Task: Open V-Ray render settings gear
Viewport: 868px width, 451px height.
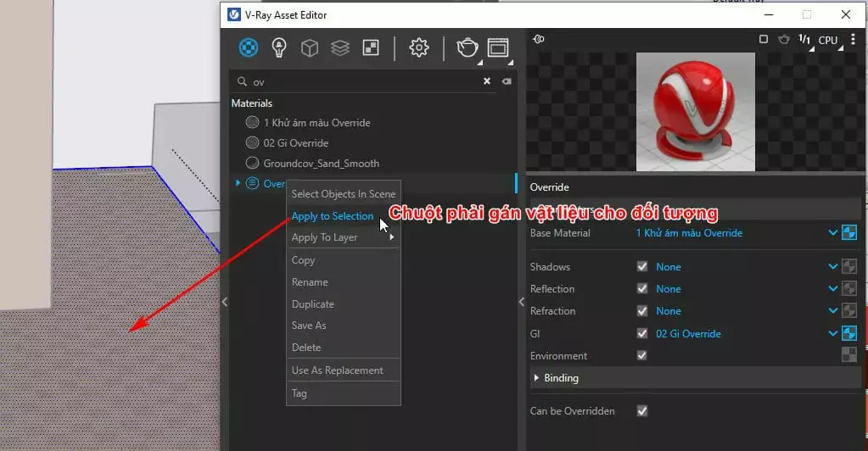Action: click(x=418, y=47)
